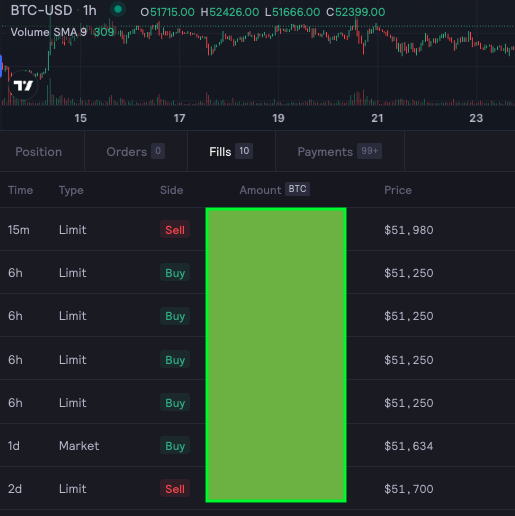Click the 21 date label on the chart axis
The width and height of the screenshot is (515, 516).
tap(377, 118)
